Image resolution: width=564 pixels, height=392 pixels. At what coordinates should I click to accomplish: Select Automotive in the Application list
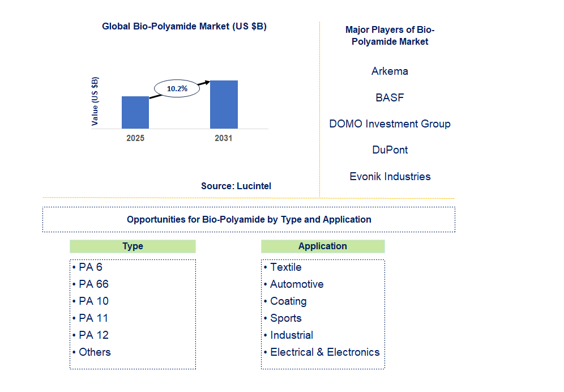[297, 284]
